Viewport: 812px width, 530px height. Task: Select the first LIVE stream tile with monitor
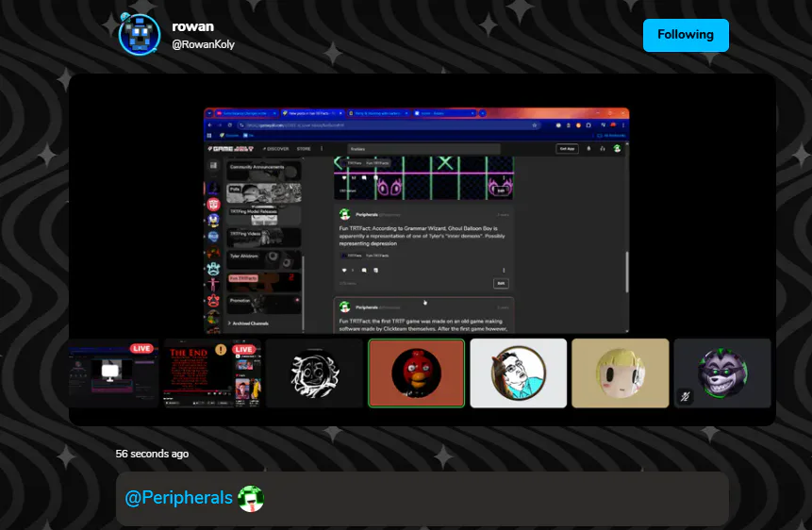[114, 373]
